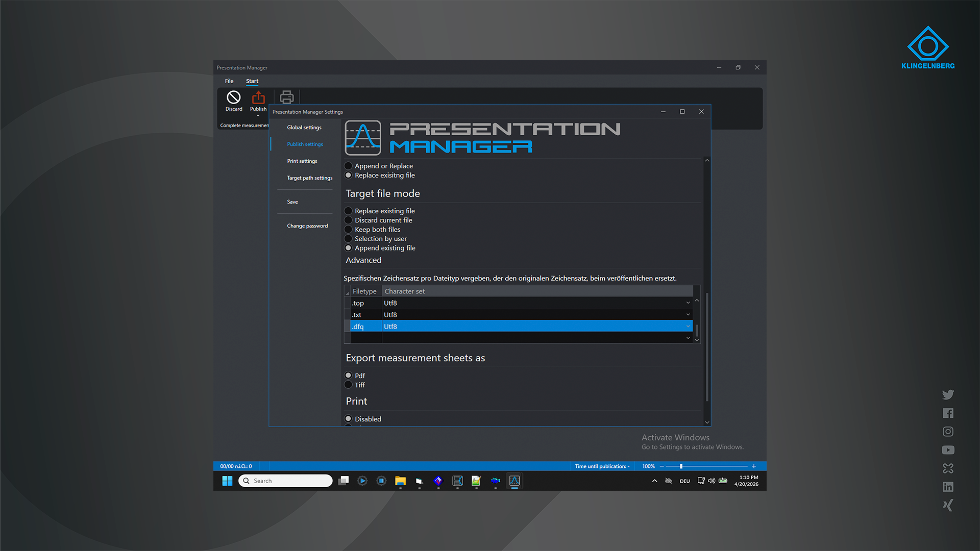Set Print option to Disabled

[x=349, y=419]
